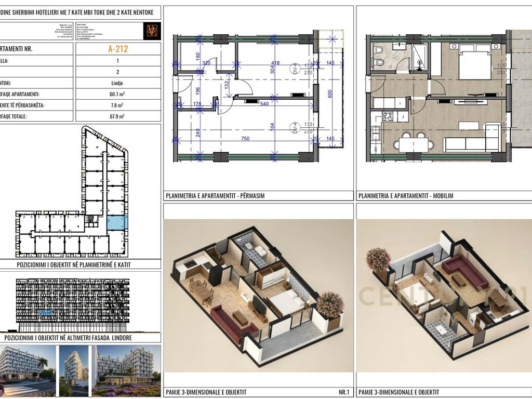The image size is (532, 399).
Task: Select the blue highlighted unit on floor map
Action: coord(117,223)
